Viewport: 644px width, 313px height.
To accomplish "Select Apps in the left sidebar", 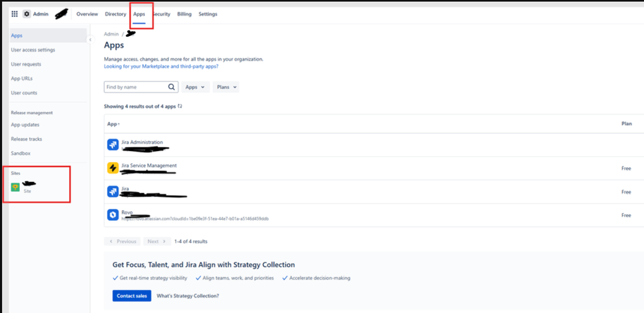I will 48,35.
